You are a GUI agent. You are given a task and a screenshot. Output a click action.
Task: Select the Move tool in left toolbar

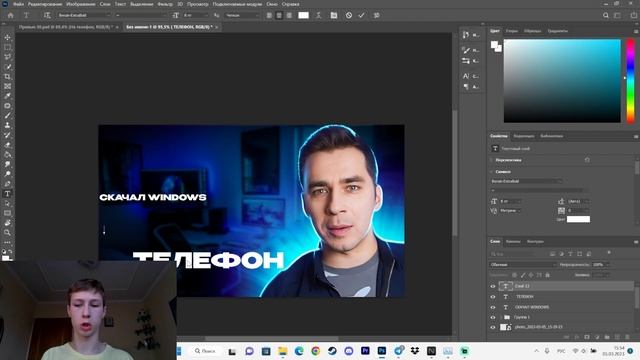pos(7,37)
